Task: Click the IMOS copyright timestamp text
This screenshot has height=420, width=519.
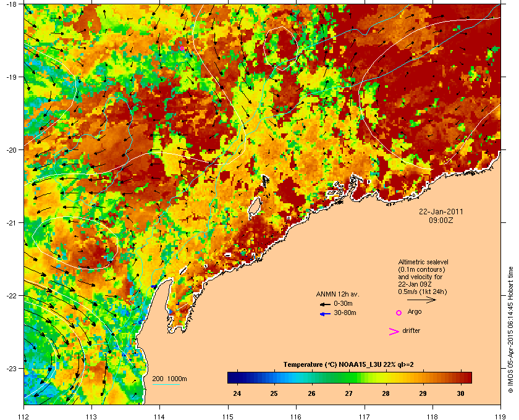Action: [x=511, y=330]
